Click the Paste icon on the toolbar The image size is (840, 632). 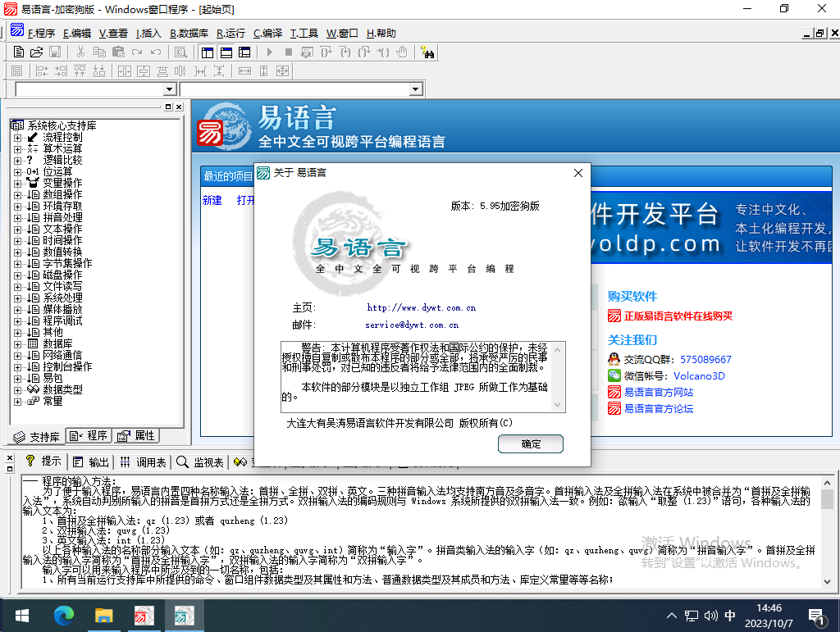click(x=117, y=51)
